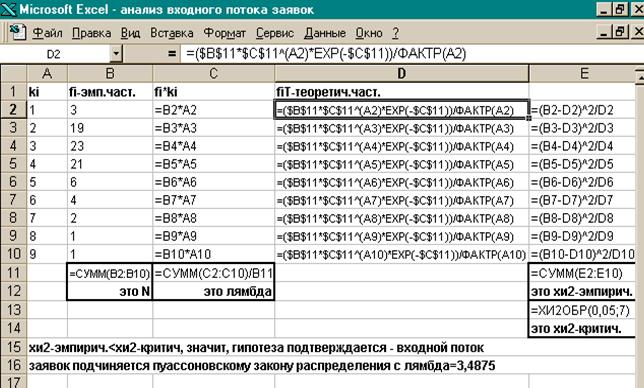Open the Вставка menu
The image size is (644, 388).
tap(172, 33)
